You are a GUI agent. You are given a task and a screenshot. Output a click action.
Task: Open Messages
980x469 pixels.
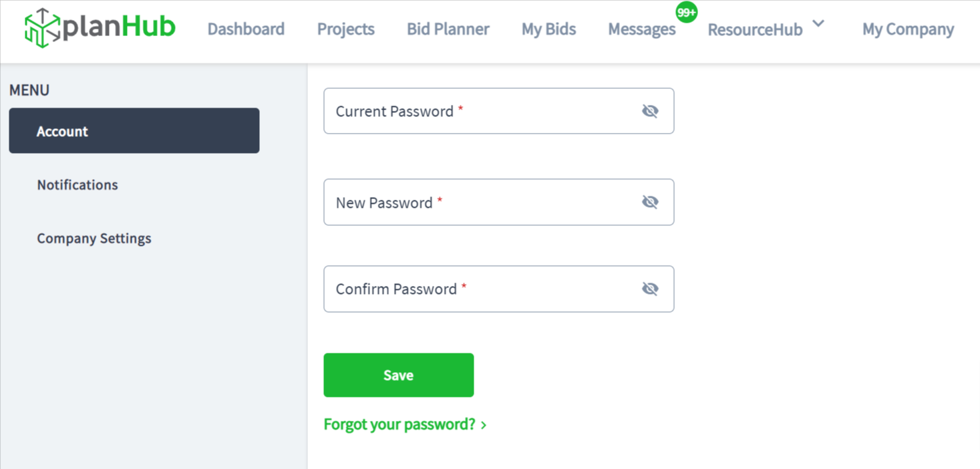pos(641,29)
